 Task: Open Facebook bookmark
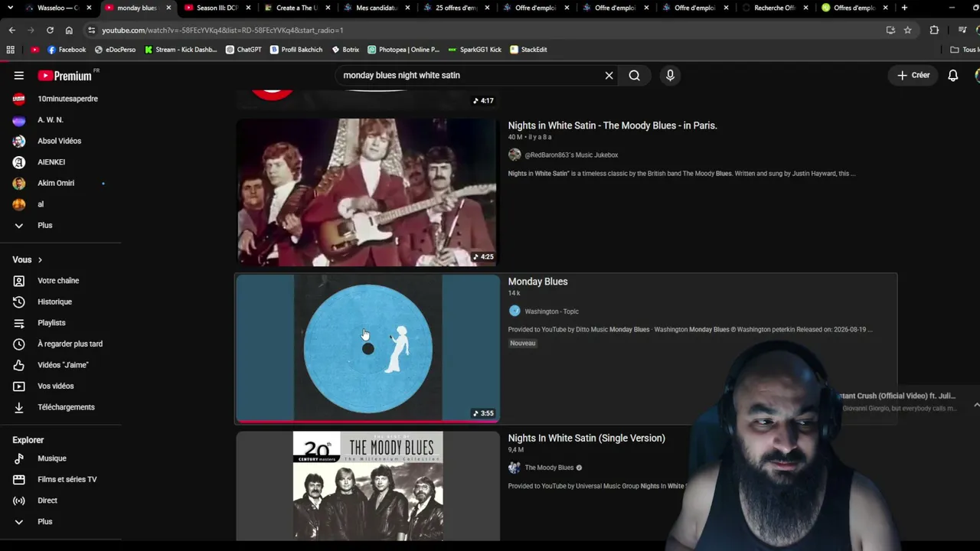(x=67, y=50)
